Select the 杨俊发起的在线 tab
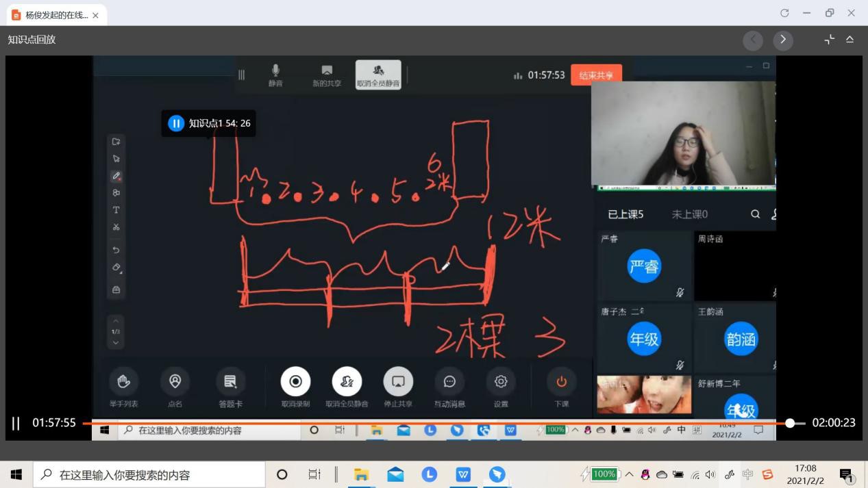This screenshot has width=868, height=488. click(x=55, y=15)
